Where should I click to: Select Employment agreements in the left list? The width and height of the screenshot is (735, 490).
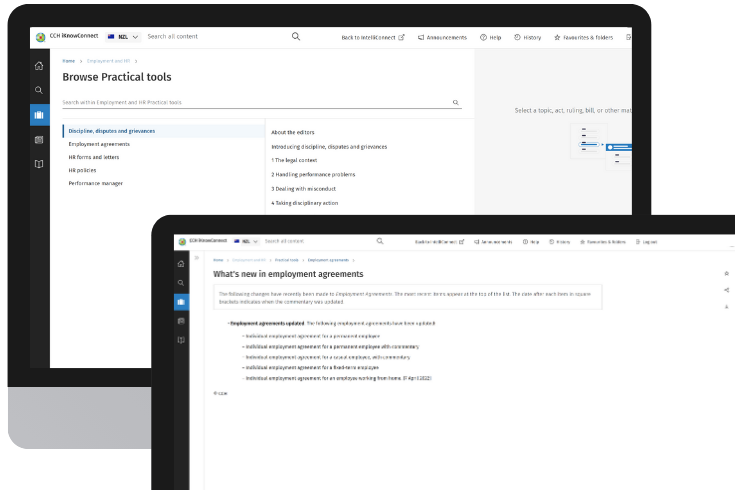(99, 144)
